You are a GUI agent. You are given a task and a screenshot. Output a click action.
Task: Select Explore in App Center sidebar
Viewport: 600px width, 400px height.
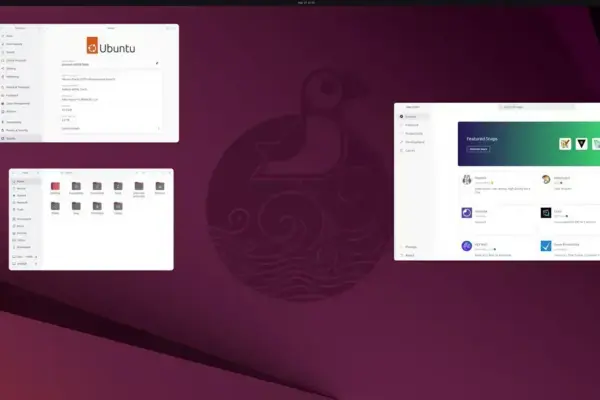[413, 117]
